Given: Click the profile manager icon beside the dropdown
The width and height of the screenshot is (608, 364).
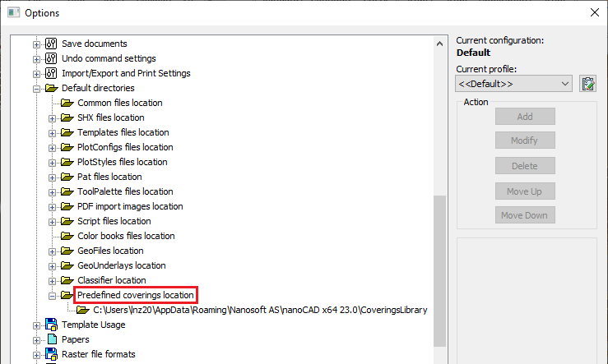Looking at the screenshot, I should coord(587,84).
